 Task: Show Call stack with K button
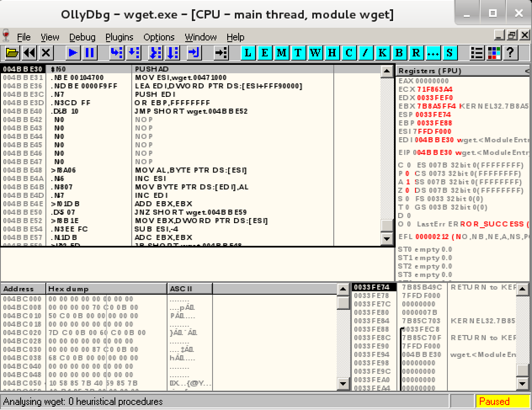382,53
